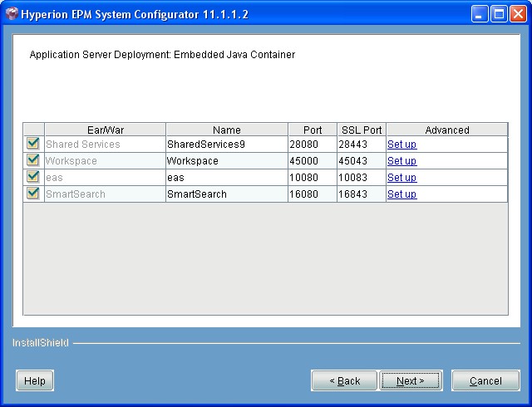Uncheck the Workspace row checkbox
The image size is (532, 407).
[33, 160]
